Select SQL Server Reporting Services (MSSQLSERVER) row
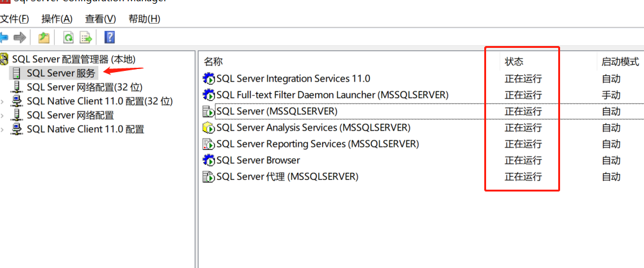 click(318, 144)
